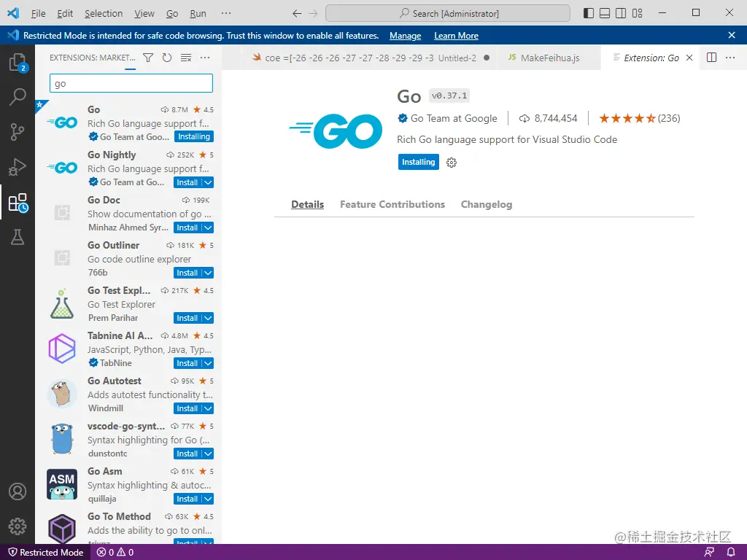The height and width of the screenshot is (560, 747).
Task: Click the Search [Administrator] command center
Action: (448, 13)
